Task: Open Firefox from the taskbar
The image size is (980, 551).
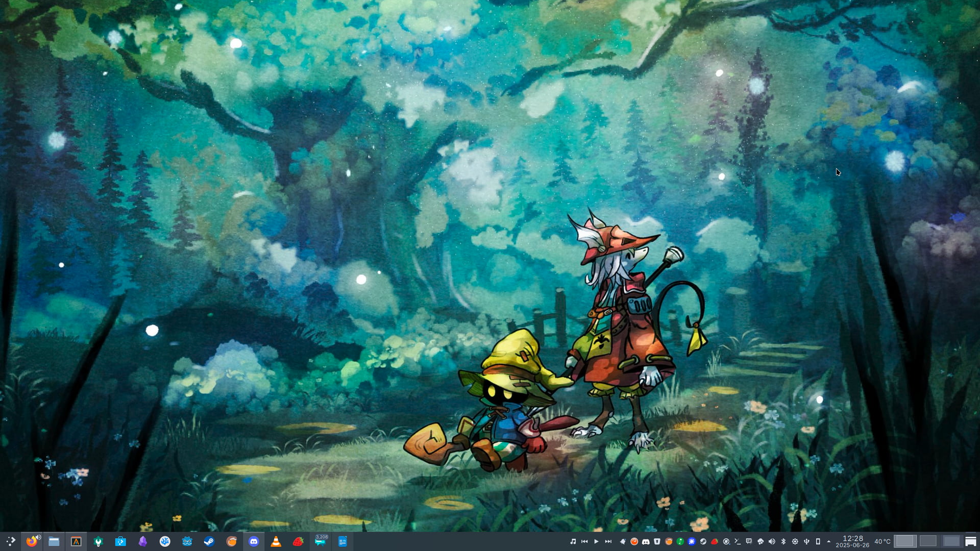Action: [x=32, y=541]
